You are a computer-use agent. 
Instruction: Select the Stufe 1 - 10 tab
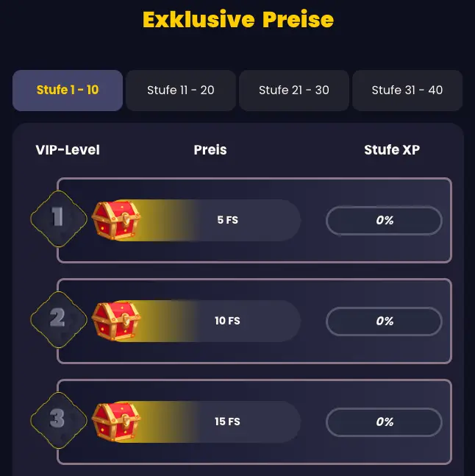click(68, 90)
